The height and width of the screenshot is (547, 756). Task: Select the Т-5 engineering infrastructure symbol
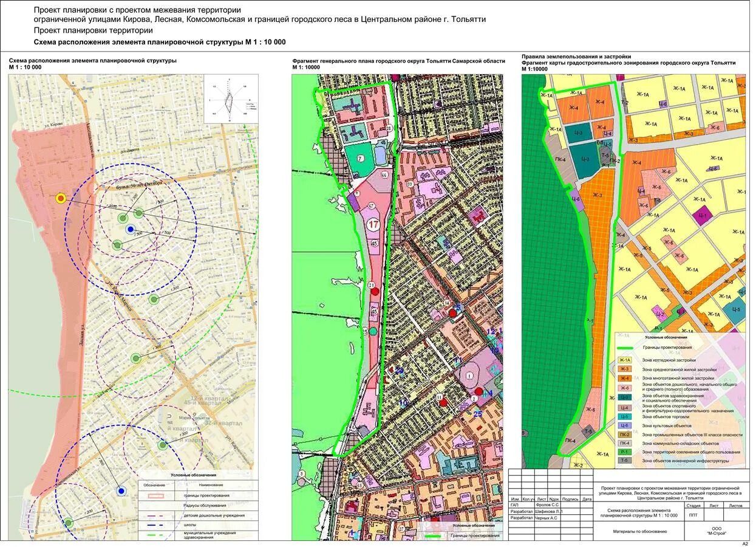[x=625, y=461]
